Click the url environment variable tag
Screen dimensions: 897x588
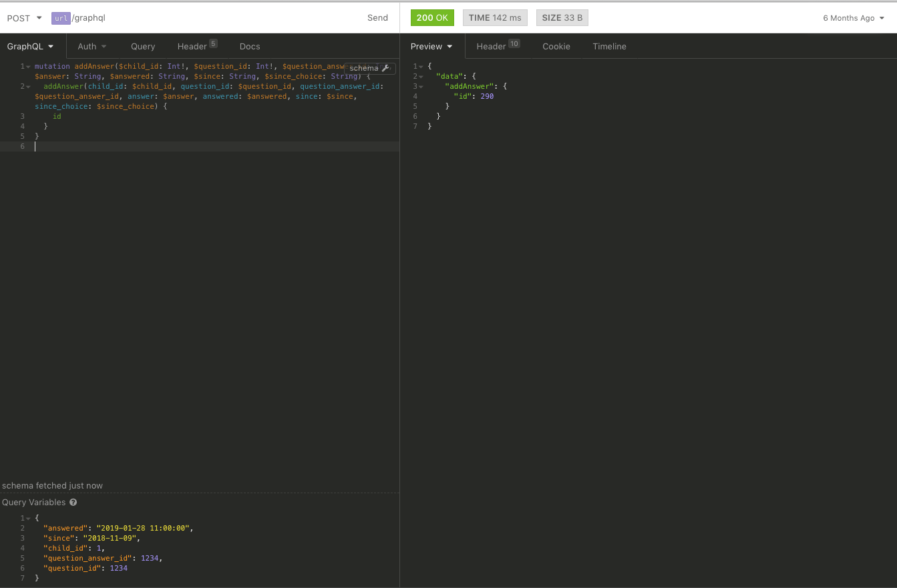click(x=61, y=18)
